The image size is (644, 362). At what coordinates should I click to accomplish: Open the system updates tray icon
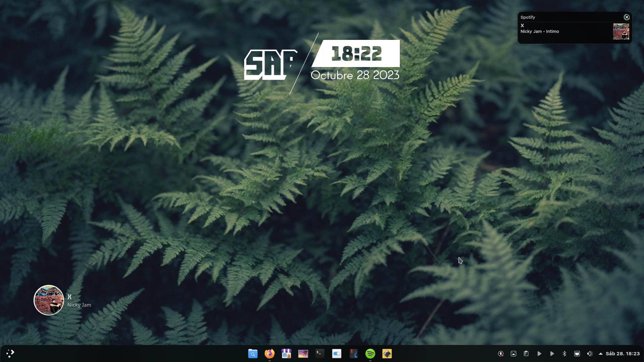click(x=501, y=354)
